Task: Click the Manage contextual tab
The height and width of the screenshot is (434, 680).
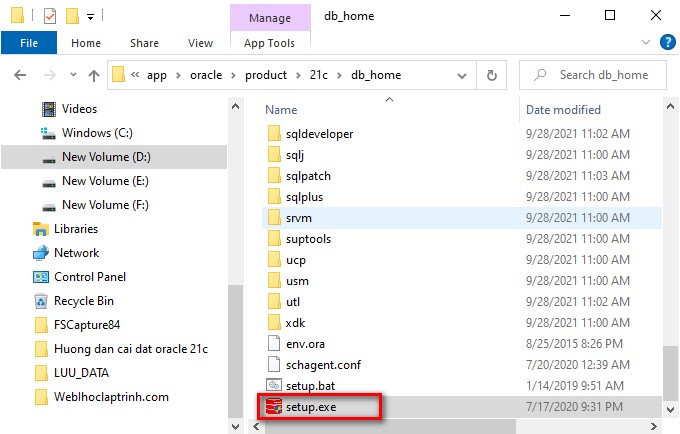Action: [270, 18]
